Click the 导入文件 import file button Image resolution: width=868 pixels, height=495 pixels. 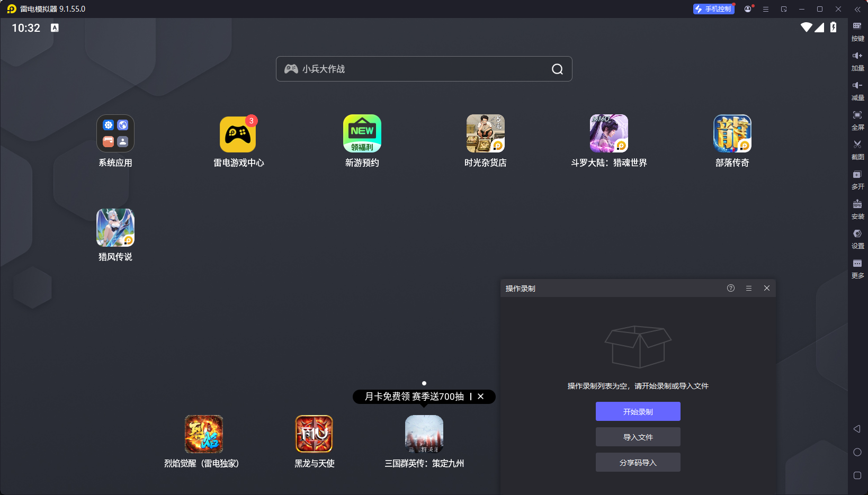pyautogui.click(x=638, y=437)
